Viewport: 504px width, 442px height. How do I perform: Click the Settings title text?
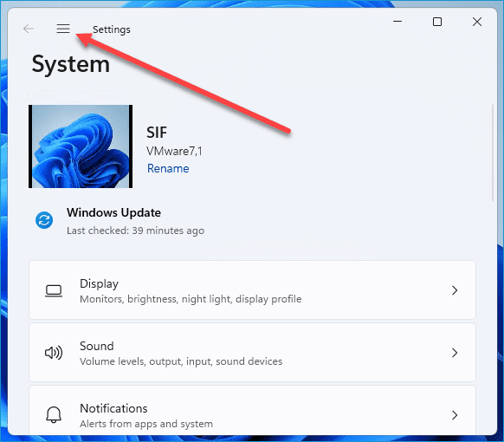click(x=112, y=29)
